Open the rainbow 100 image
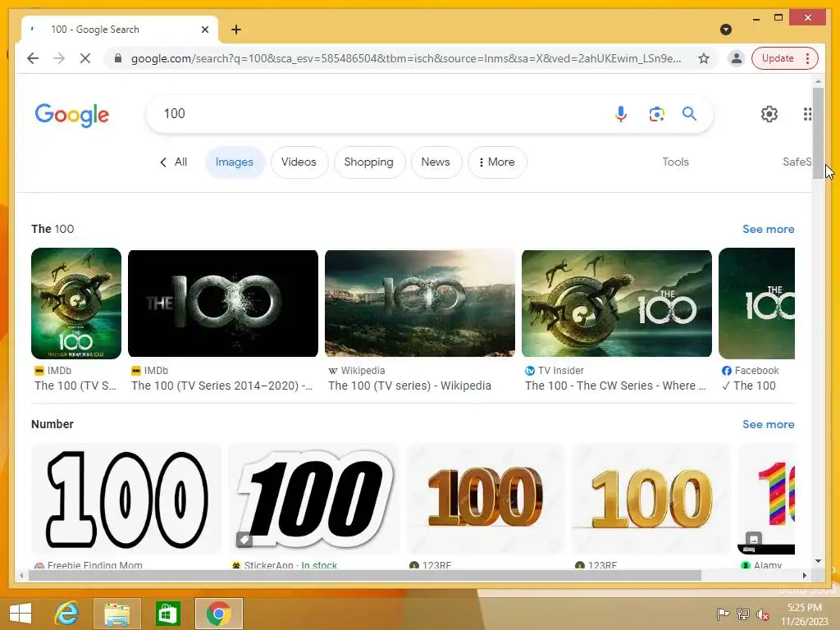Viewport: 840px width, 630px height. click(766, 499)
